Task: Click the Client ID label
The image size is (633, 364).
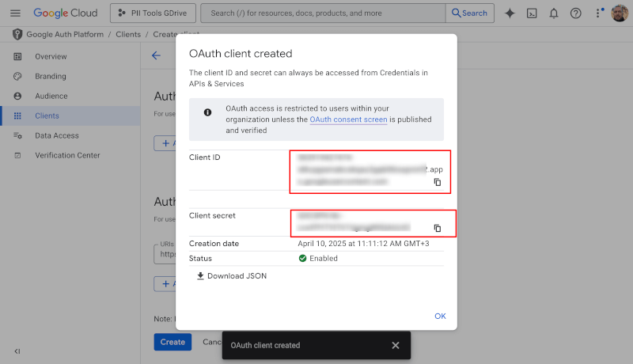Action: (x=205, y=157)
